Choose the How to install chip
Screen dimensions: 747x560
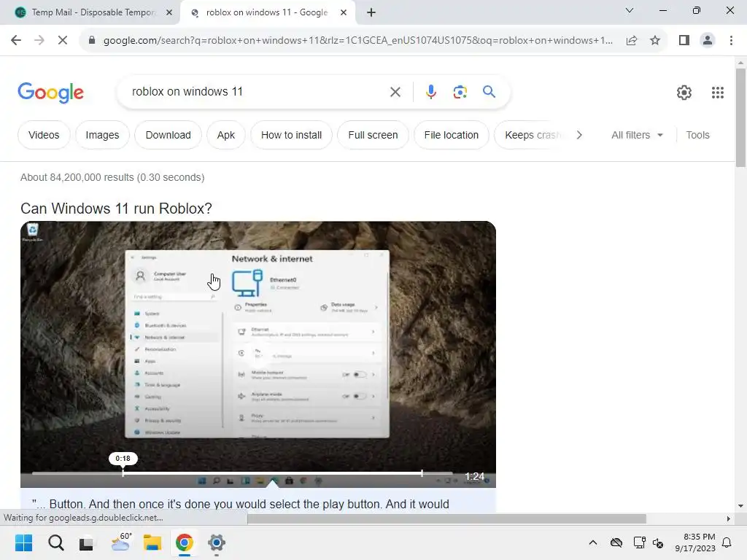coord(291,135)
